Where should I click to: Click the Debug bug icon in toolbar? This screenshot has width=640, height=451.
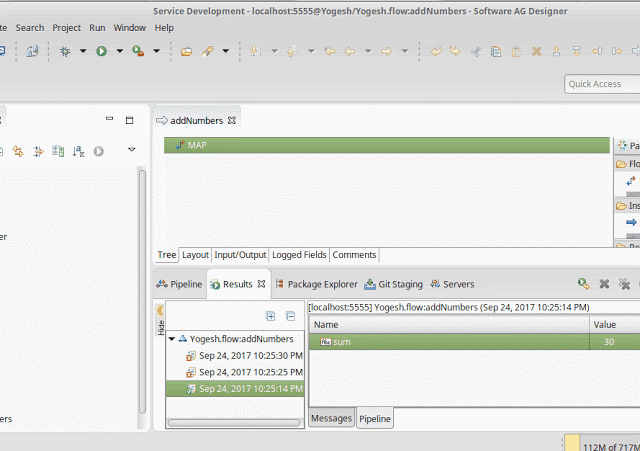65,51
